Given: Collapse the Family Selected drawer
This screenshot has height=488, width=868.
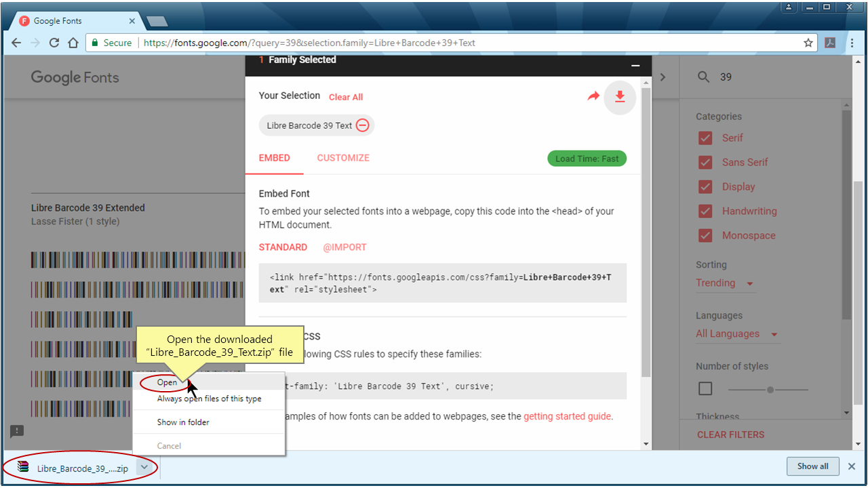Looking at the screenshot, I should (x=635, y=66).
